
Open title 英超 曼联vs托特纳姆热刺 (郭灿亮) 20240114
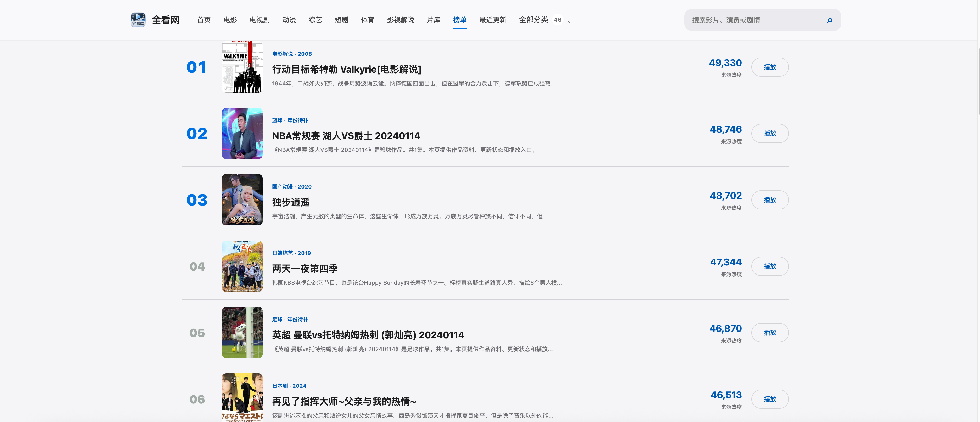point(368,335)
